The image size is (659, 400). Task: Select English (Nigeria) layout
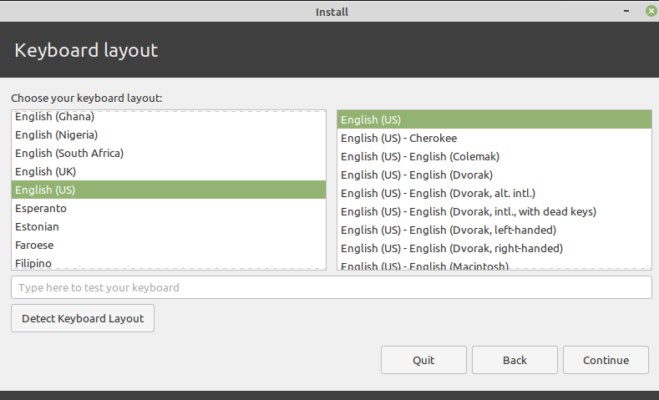57,135
